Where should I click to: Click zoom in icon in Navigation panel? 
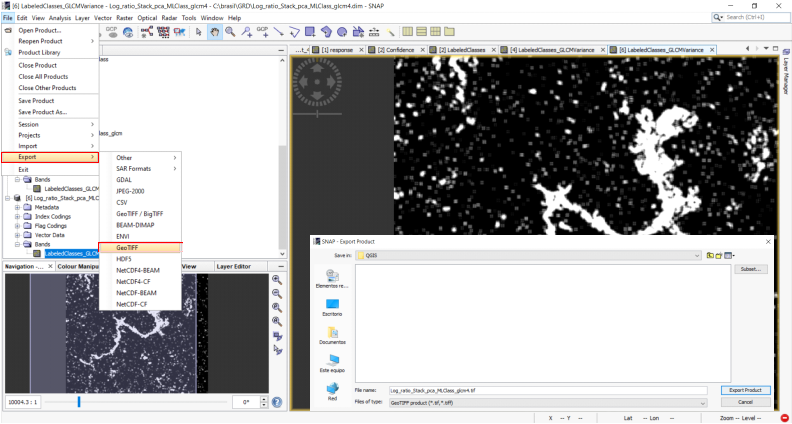pyautogui.click(x=277, y=280)
